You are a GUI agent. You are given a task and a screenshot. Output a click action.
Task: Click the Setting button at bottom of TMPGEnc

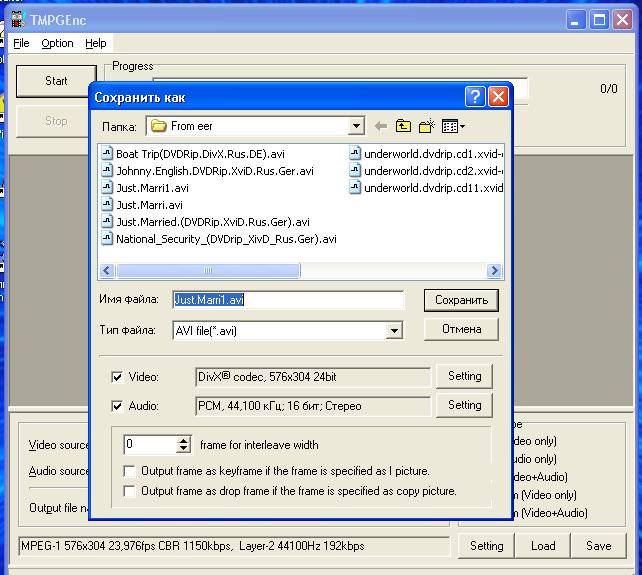coord(486,546)
